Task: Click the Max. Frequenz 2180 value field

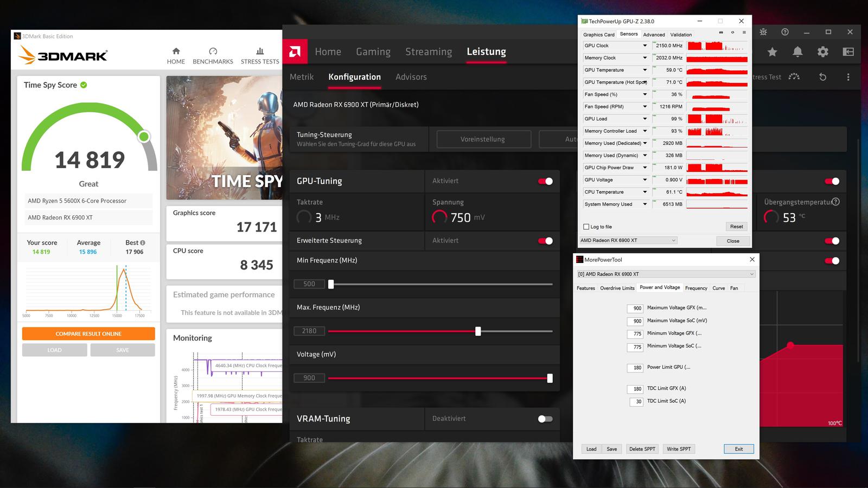Action: [309, 331]
